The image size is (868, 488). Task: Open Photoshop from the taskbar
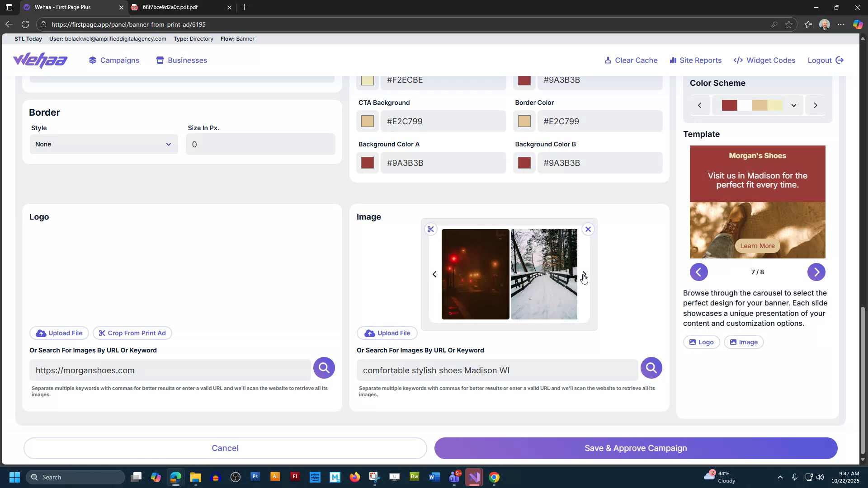coord(255,477)
